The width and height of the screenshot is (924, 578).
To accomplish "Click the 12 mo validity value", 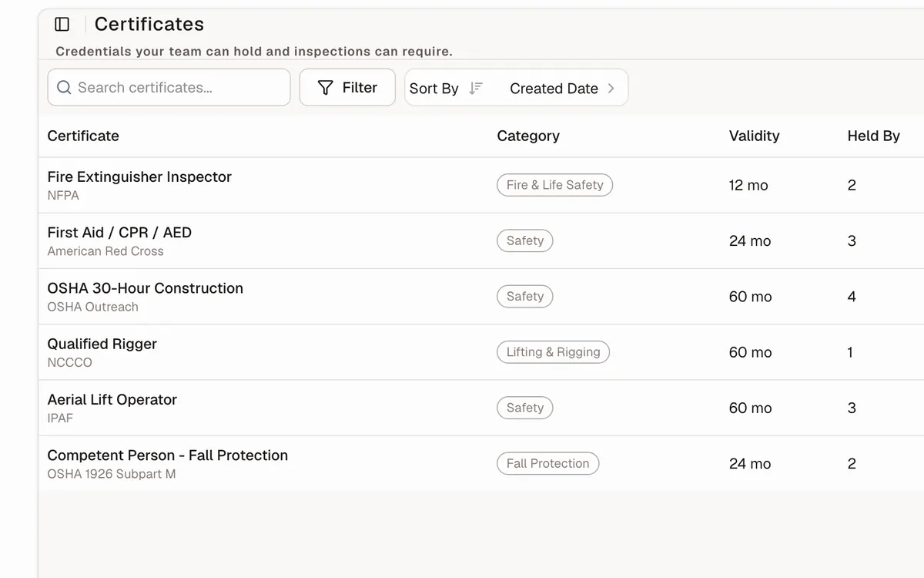I will click(x=748, y=185).
